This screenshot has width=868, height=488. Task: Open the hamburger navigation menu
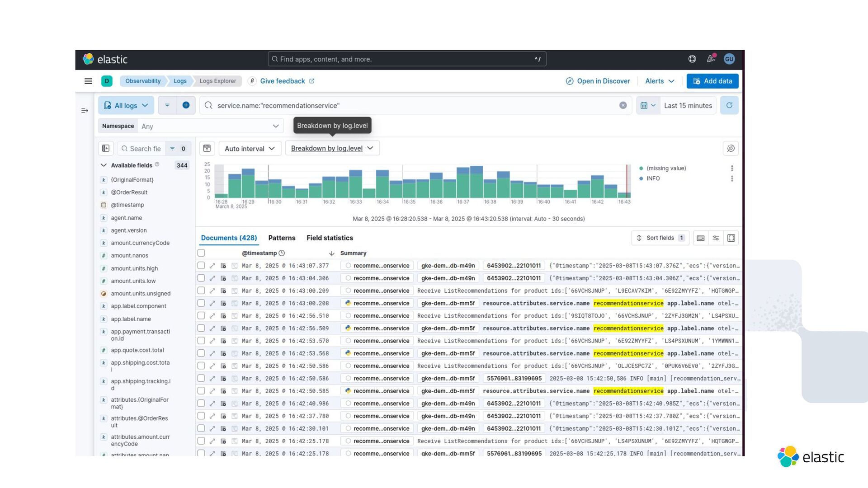pyautogui.click(x=88, y=81)
